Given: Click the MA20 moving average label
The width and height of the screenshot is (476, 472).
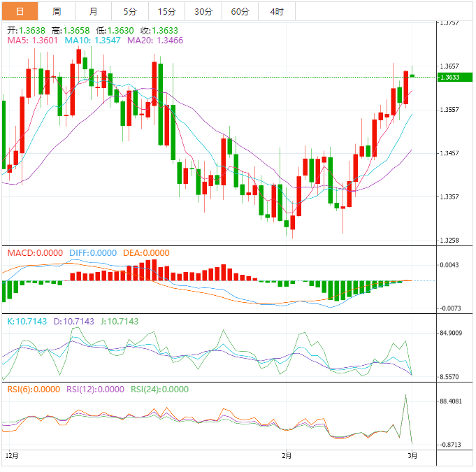Looking at the screenshot, I should tap(155, 41).
